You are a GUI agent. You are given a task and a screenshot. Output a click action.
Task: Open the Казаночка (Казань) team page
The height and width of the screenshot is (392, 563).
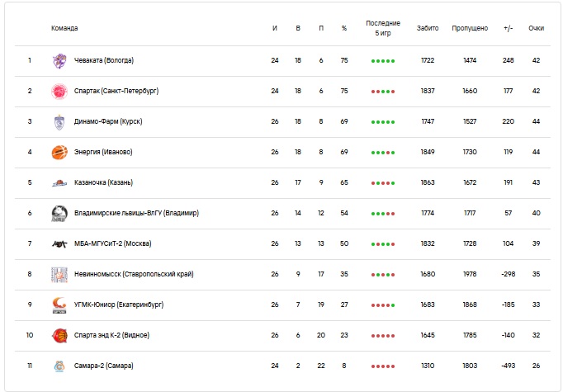103,182
